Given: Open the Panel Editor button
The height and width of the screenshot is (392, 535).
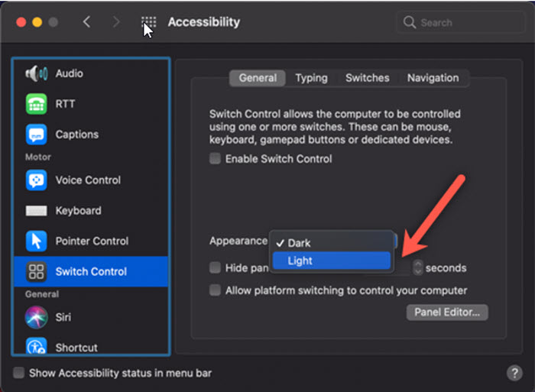Looking at the screenshot, I should coord(447,313).
